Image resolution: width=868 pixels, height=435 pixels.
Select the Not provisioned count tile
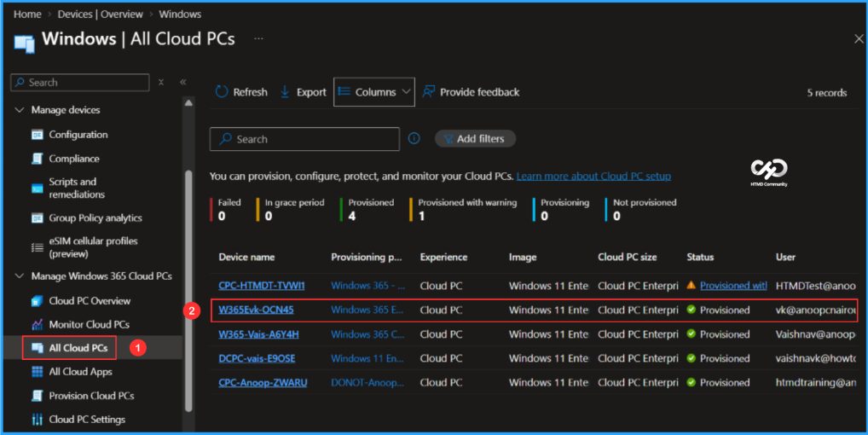(641, 209)
